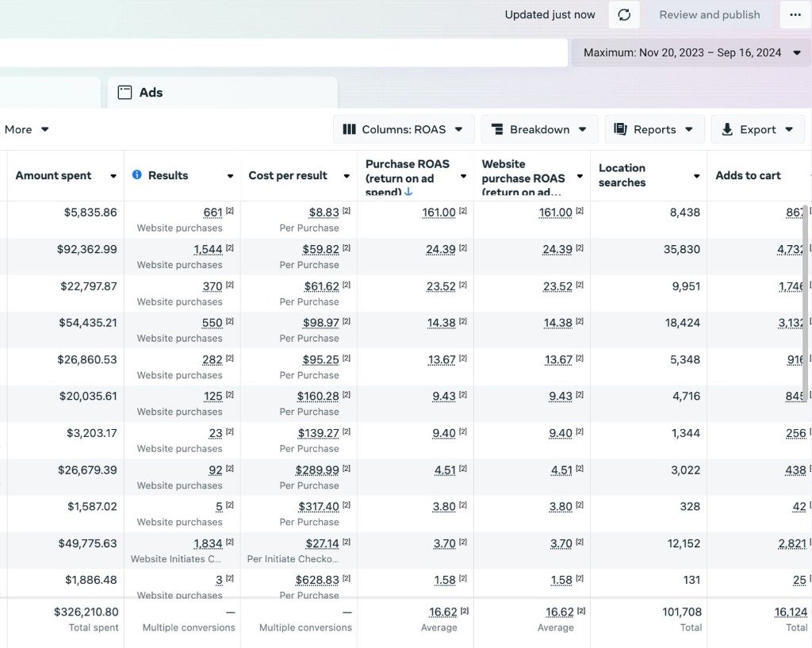Click the $160.28 cost per result link
Viewport: 812px width, 648px height.
(318, 397)
